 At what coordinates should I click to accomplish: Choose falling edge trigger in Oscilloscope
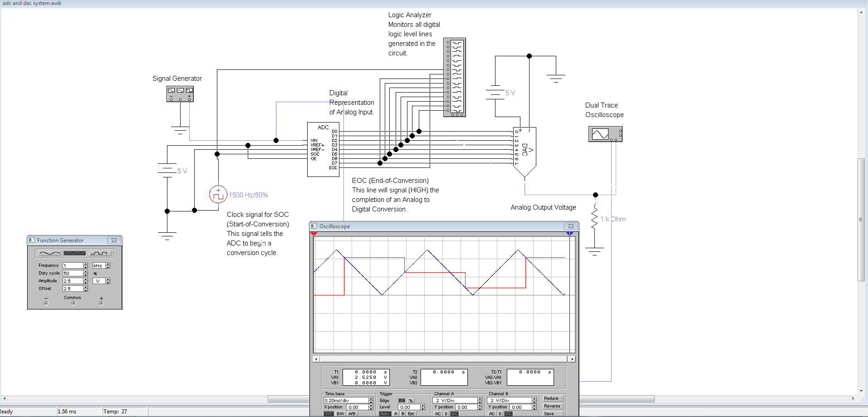411,400
